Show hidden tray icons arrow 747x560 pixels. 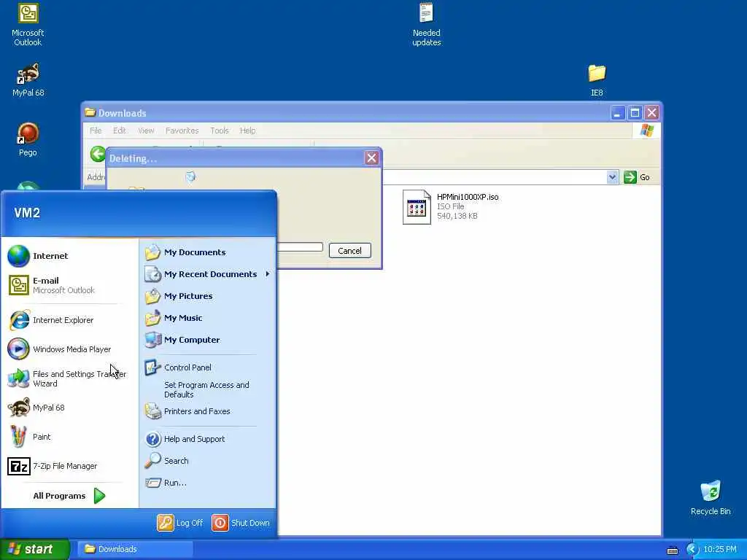(692, 550)
